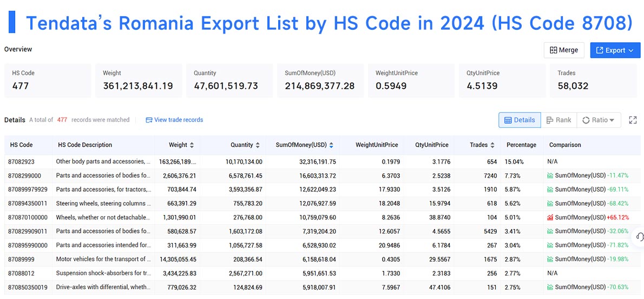Switch to the Details view tab
The width and height of the screenshot is (644, 299).
[x=520, y=120]
